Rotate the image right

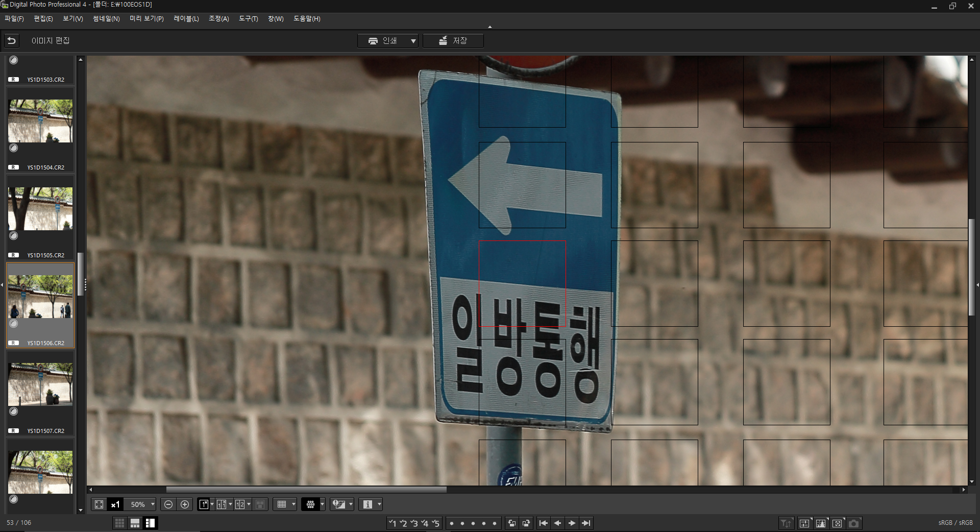[526, 523]
